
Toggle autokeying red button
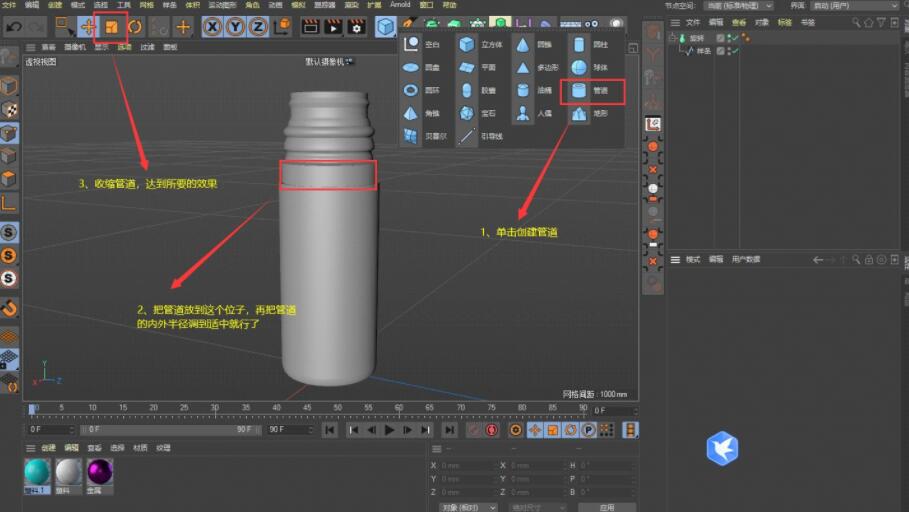pyautogui.click(x=492, y=430)
